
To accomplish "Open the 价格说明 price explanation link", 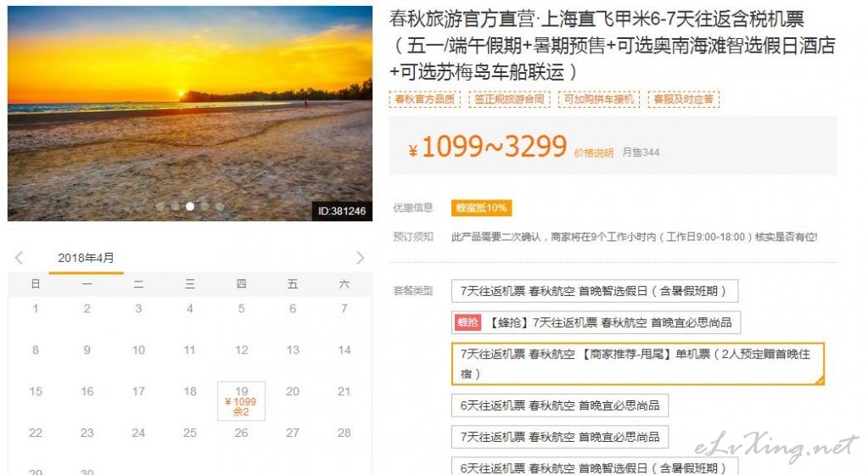I will pos(593,154).
